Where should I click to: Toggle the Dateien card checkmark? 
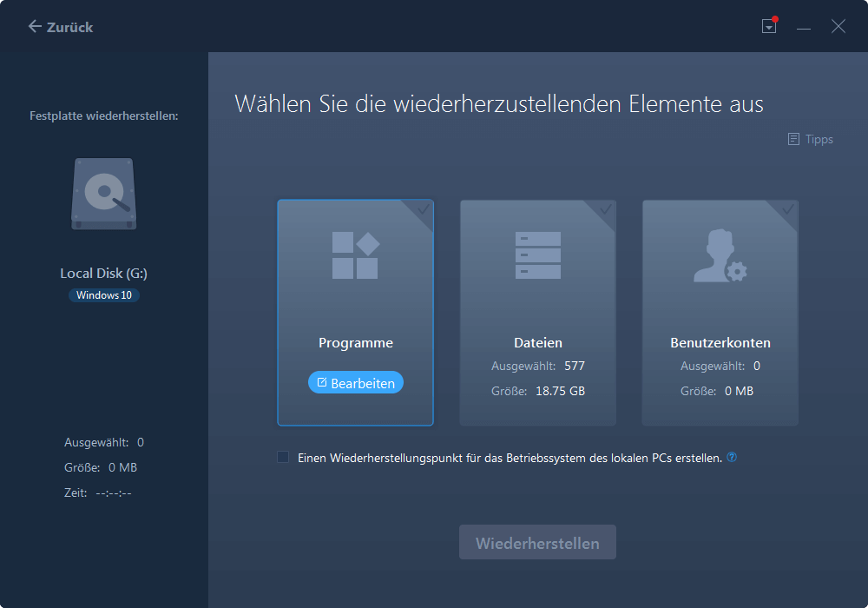[x=606, y=210]
